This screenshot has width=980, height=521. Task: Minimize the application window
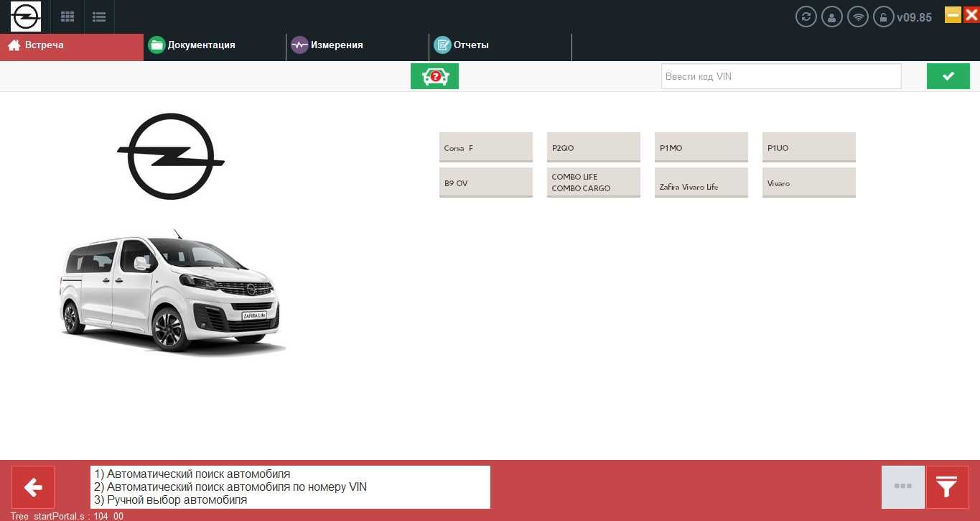tap(953, 14)
